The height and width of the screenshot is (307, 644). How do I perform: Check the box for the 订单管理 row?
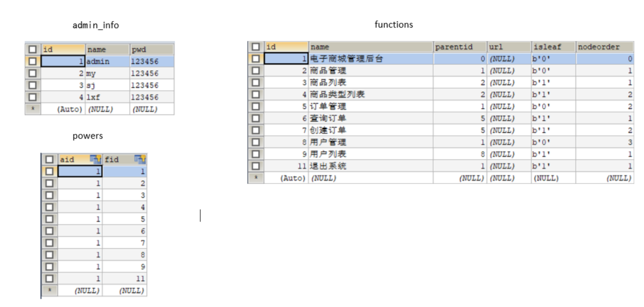pos(255,106)
